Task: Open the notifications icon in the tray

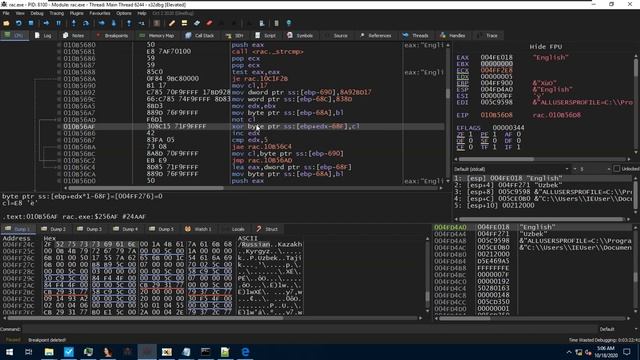Action: [627, 352]
